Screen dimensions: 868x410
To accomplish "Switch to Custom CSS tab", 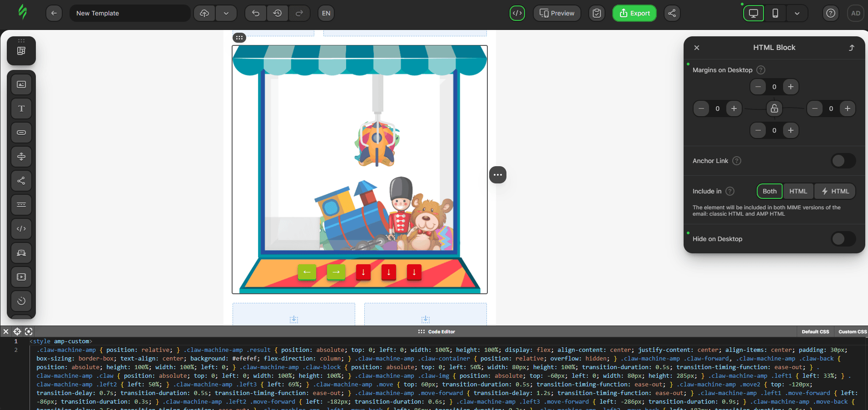I will coord(852,331).
